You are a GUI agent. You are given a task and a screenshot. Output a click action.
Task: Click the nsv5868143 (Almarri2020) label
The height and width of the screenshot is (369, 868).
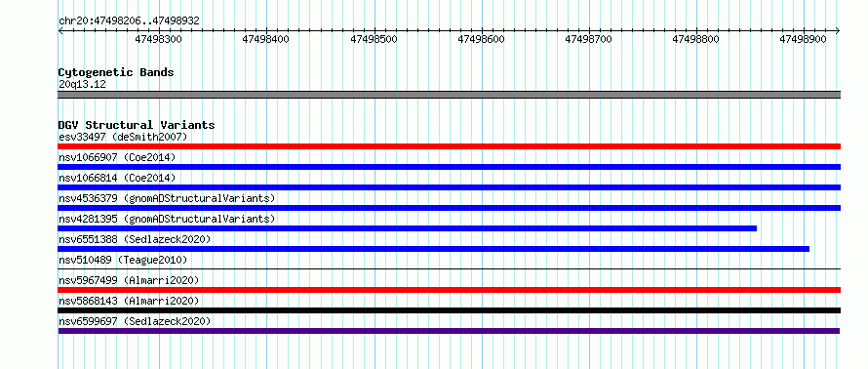click(129, 301)
